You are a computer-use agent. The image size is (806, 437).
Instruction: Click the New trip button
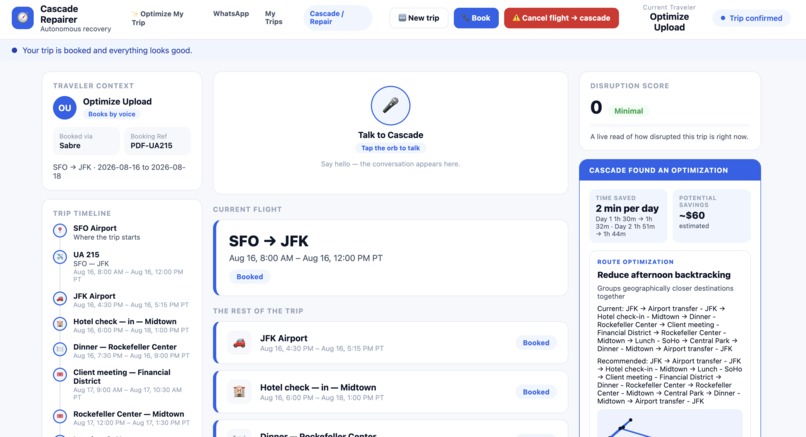[419, 18]
